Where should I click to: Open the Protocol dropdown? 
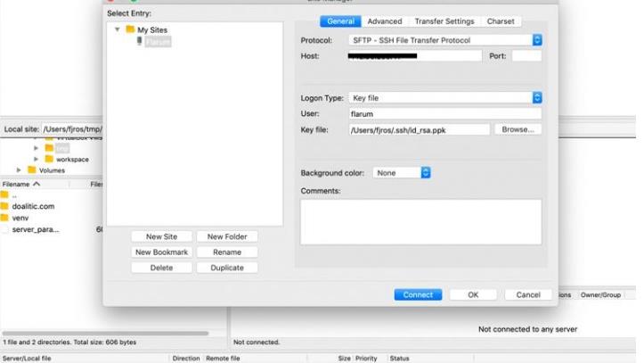[x=536, y=40]
